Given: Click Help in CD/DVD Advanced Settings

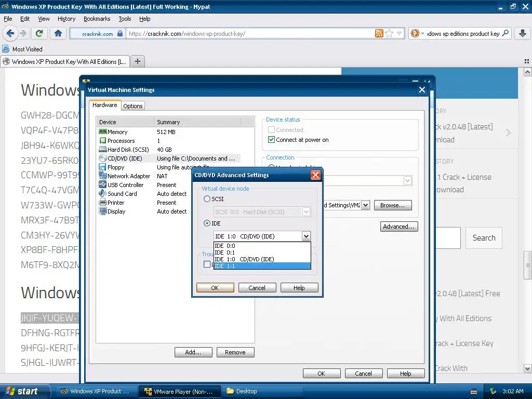Looking at the screenshot, I should 299,288.
